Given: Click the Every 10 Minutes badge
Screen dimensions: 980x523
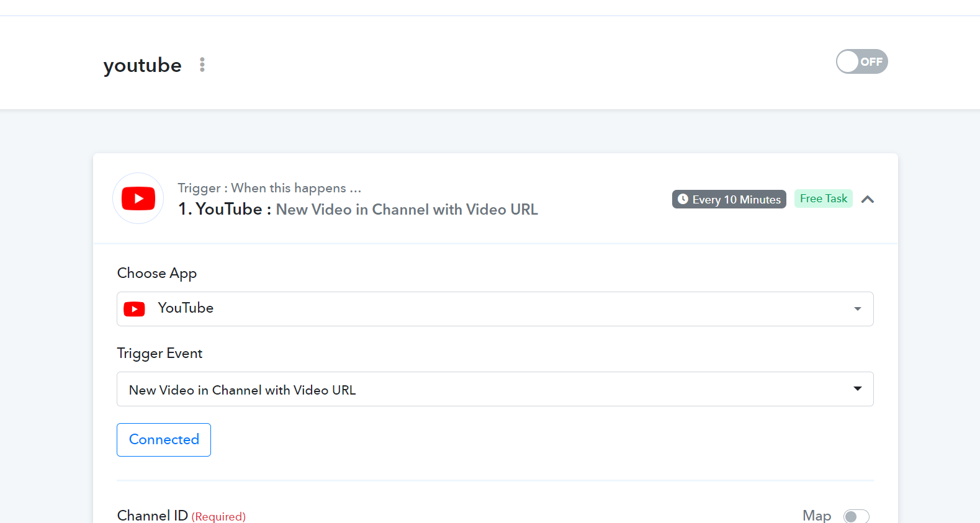Looking at the screenshot, I should (729, 199).
